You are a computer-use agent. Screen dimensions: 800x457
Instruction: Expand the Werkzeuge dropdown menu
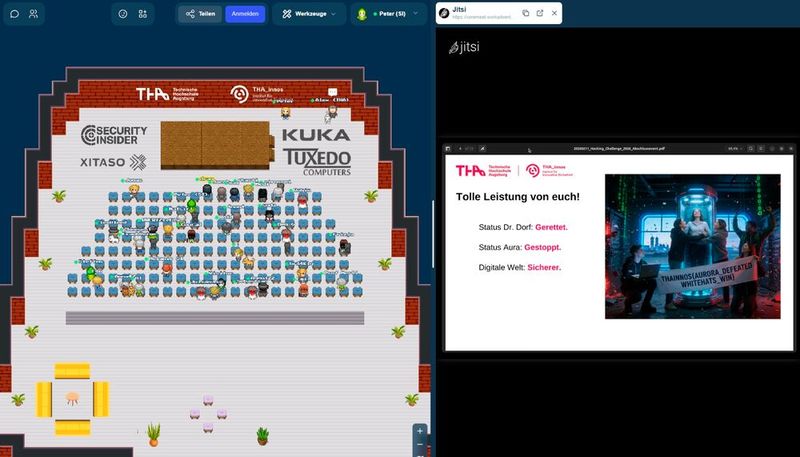coord(309,14)
